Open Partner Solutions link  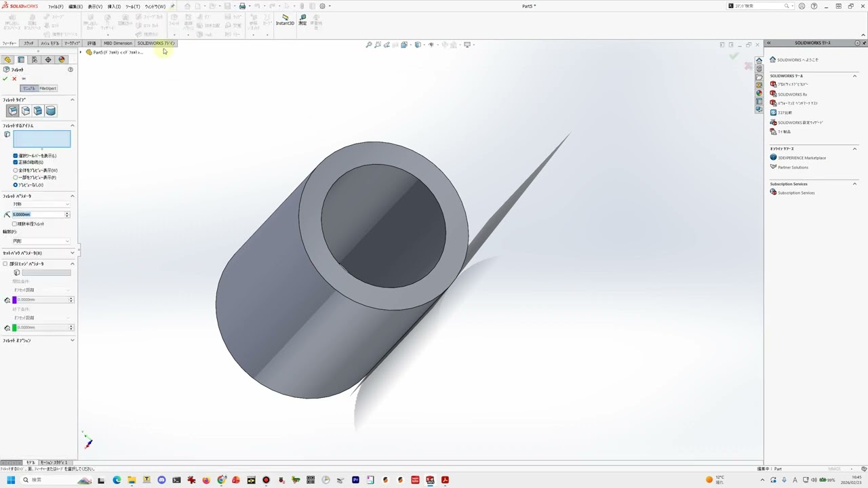(x=793, y=167)
